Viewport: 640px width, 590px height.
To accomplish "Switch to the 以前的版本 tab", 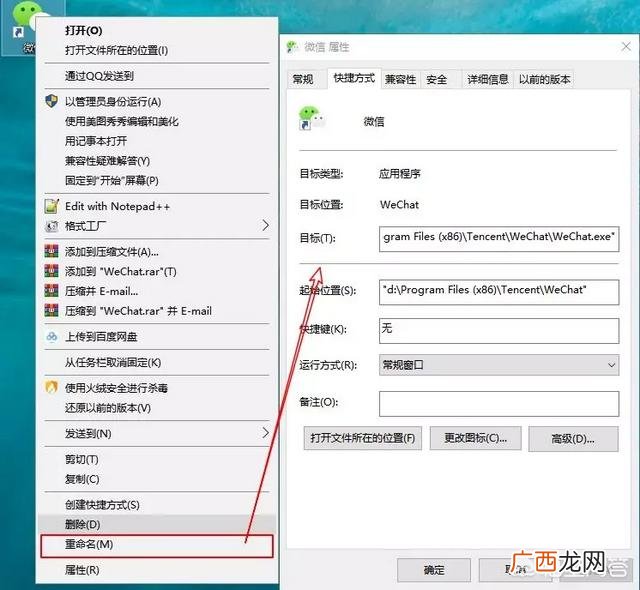I will click(544, 79).
